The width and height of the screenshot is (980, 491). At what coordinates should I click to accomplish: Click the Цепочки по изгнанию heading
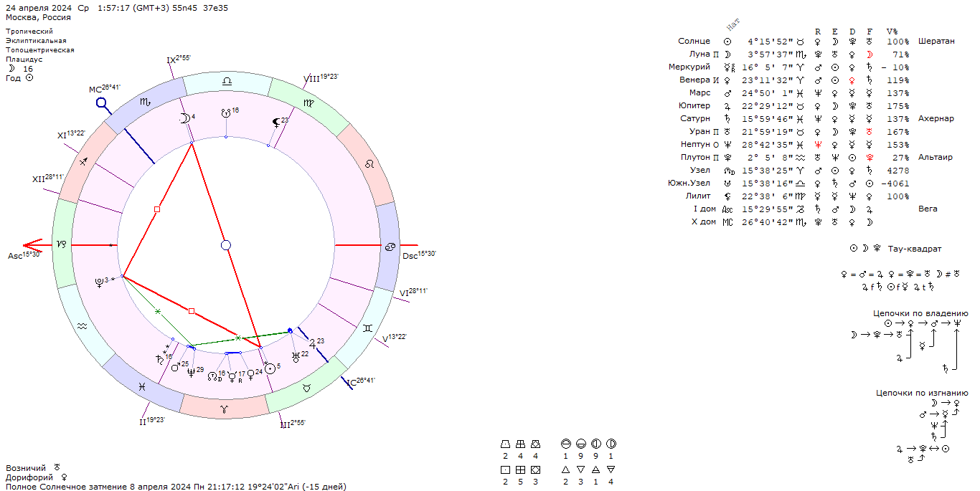click(x=922, y=393)
